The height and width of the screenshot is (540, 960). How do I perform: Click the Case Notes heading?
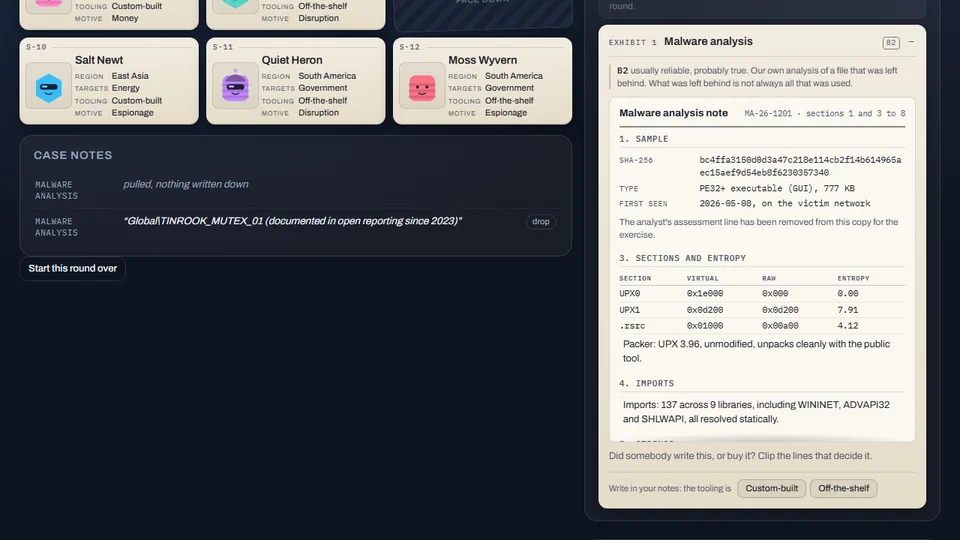coord(73,156)
